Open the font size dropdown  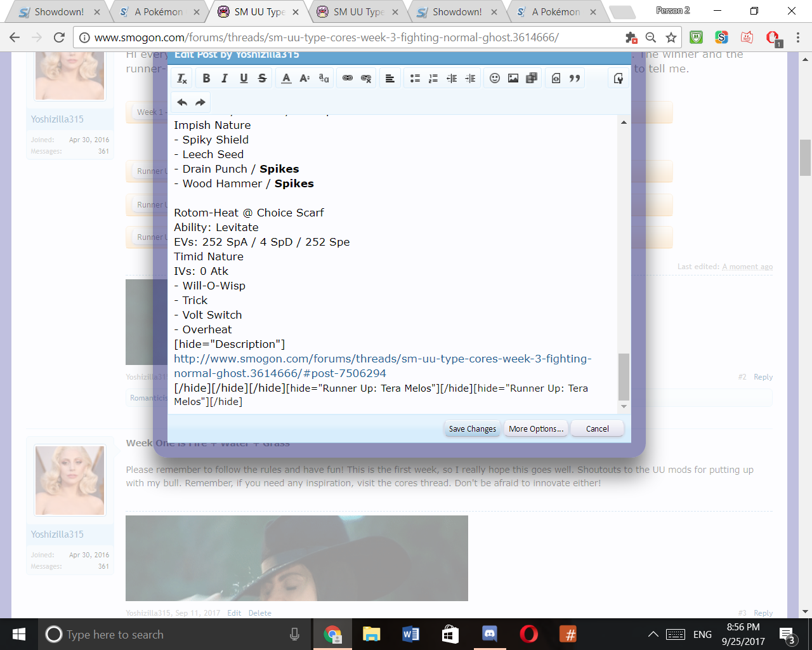click(304, 78)
